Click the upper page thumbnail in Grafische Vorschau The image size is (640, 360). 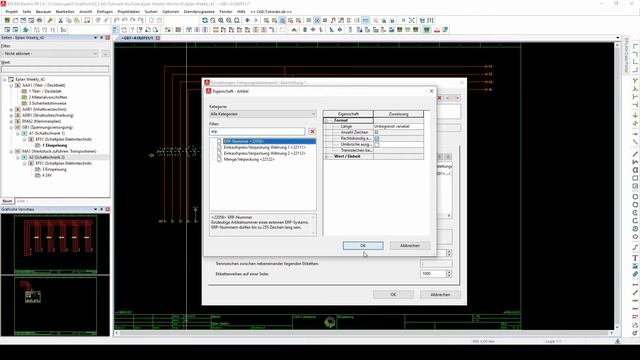click(x=56, y=244)
